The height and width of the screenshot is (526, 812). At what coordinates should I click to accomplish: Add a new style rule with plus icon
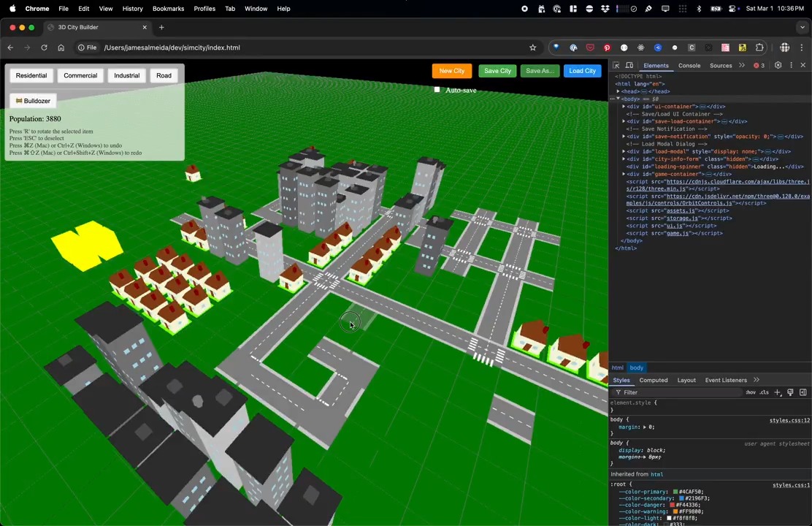tap(777, 392)
